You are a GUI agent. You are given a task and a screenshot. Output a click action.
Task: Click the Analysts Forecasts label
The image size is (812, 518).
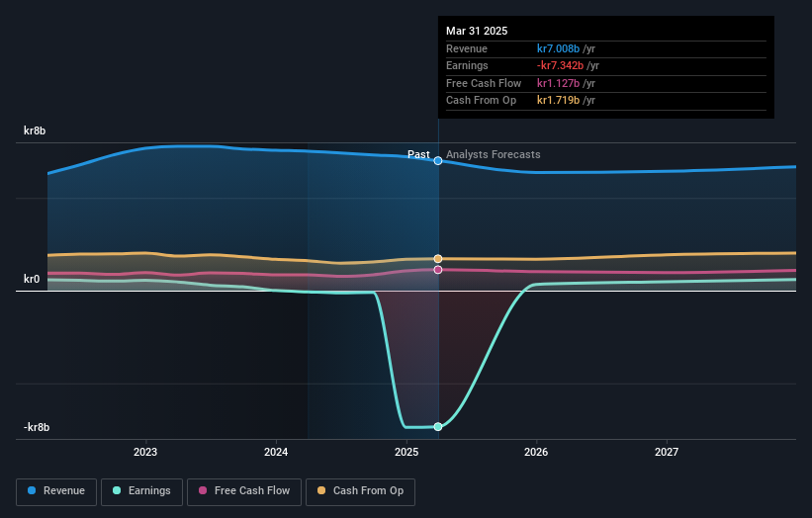pos(493,155)
